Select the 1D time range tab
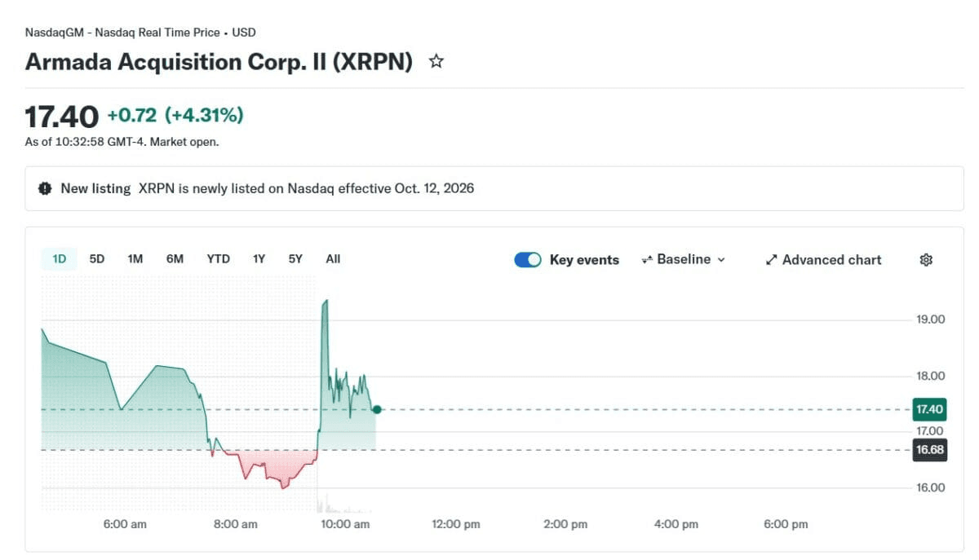Image resolution: width=979 pixels, height=560 pixels. pyautogui.click(x=60, y=259)
